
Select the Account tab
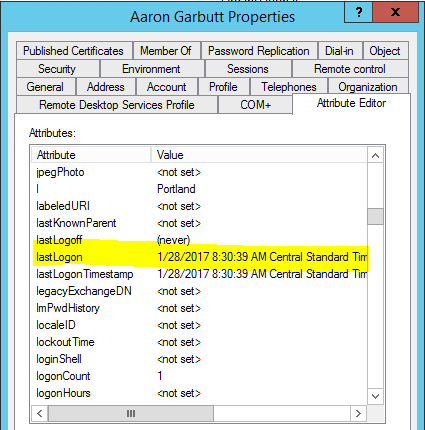pyautogui.click(x=167, y=87)
